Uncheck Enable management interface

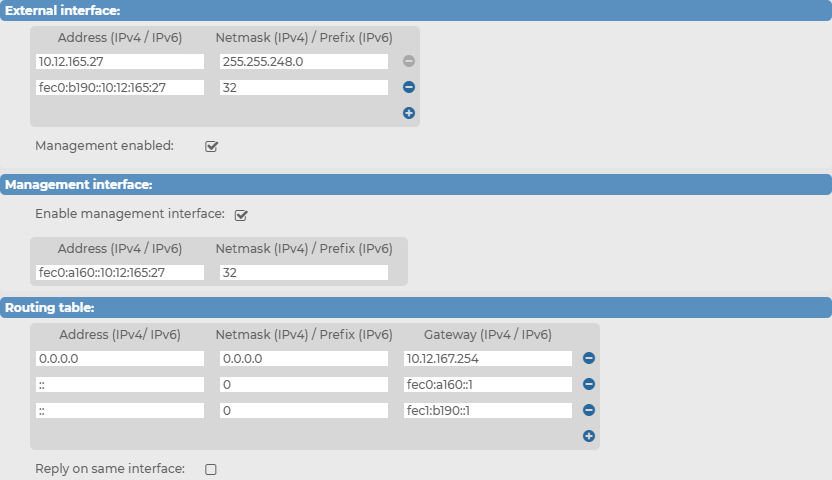click(241, 215)
